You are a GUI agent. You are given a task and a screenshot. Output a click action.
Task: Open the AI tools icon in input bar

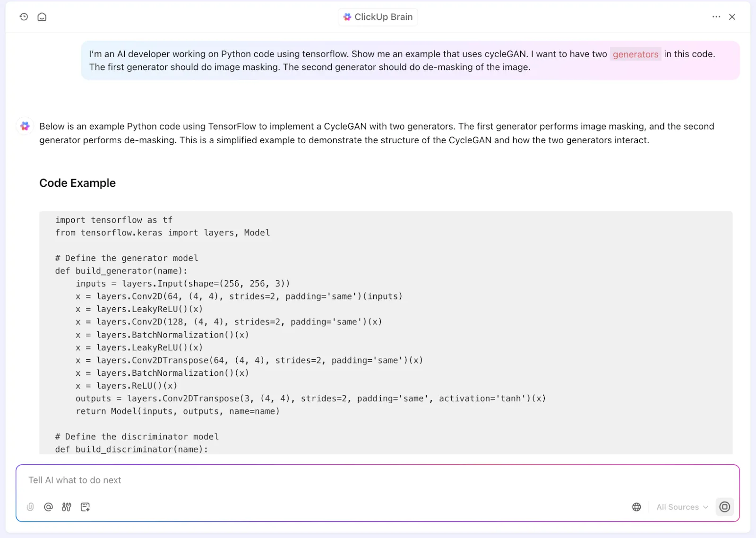point(67,507)
